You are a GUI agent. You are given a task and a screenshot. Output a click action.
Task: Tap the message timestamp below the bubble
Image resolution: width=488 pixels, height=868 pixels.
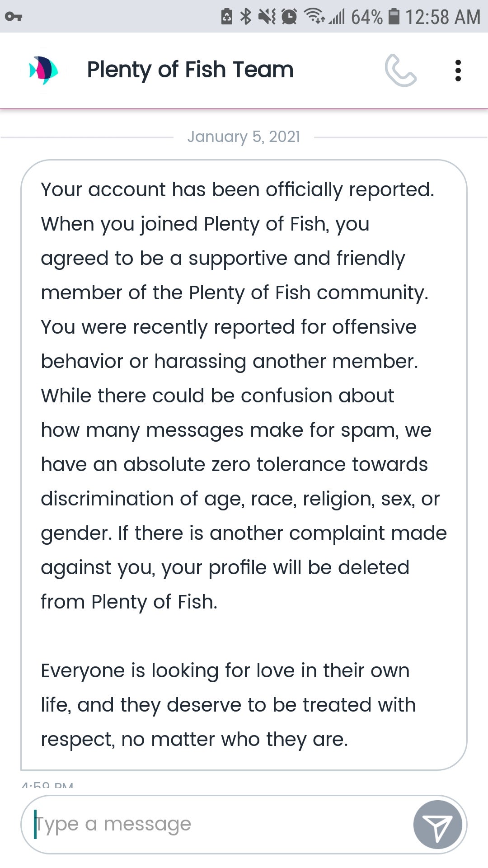(47, 785)
